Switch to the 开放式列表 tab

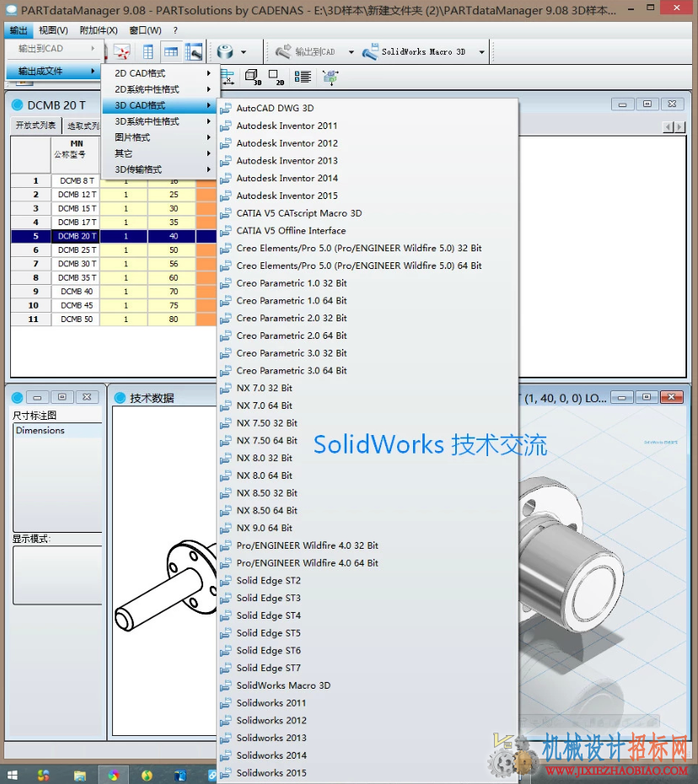point(35,125)
